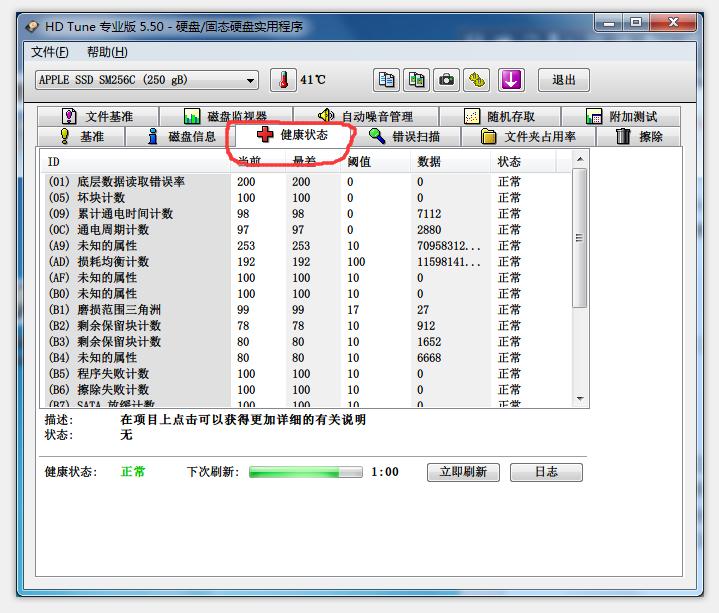
Task: Click data value 2880 in row 0C
Action: [x=429, y=230]
